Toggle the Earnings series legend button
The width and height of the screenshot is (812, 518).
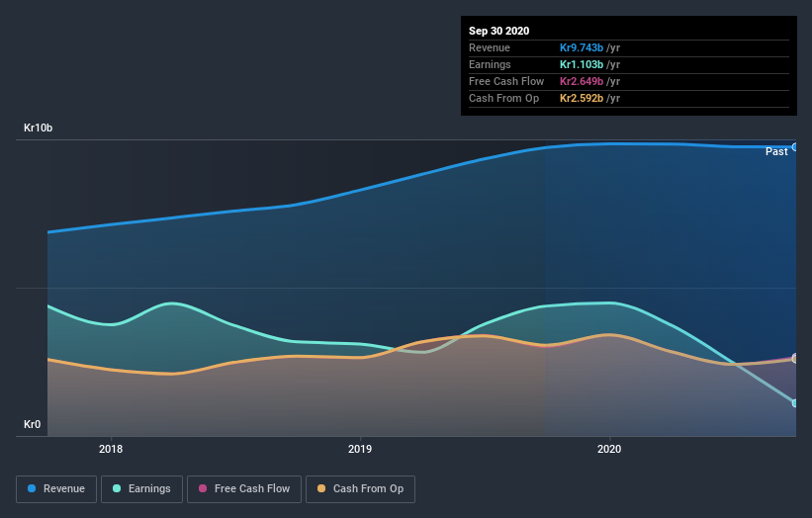click(141, 489)
